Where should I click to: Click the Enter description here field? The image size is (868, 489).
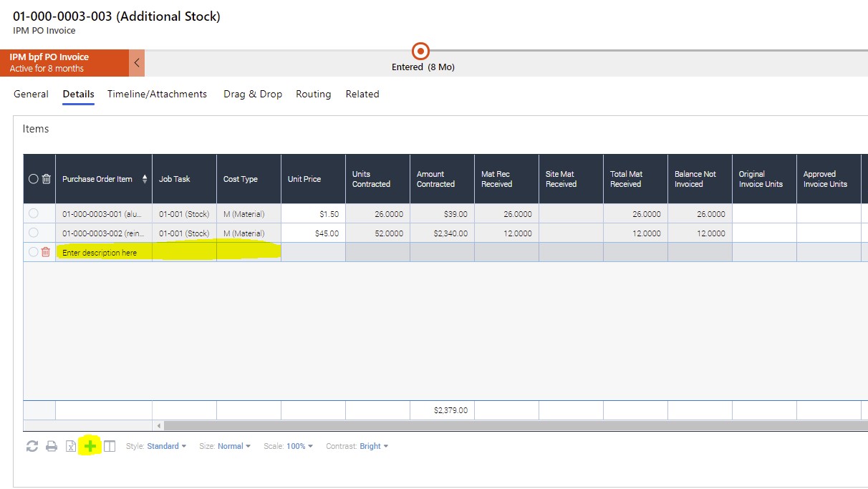104,252
